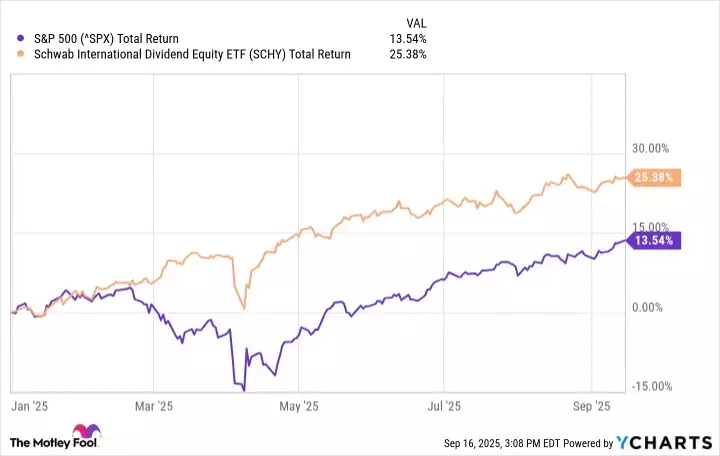
Task: Click the Sep '25 x-axis label
Action: [594, 407]
